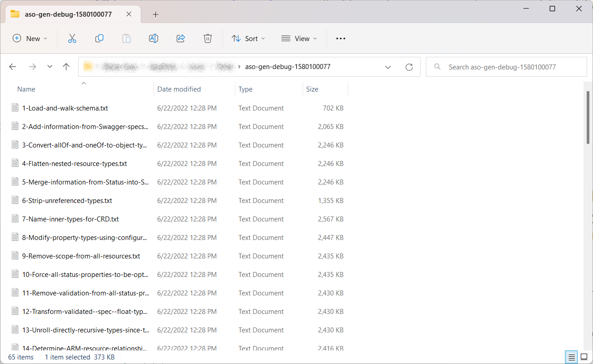The width and height of the screenshot is (593, 364).
Task: Click icon of 9-Remove-scope-from-all-resources.txt
Action: 15,256
